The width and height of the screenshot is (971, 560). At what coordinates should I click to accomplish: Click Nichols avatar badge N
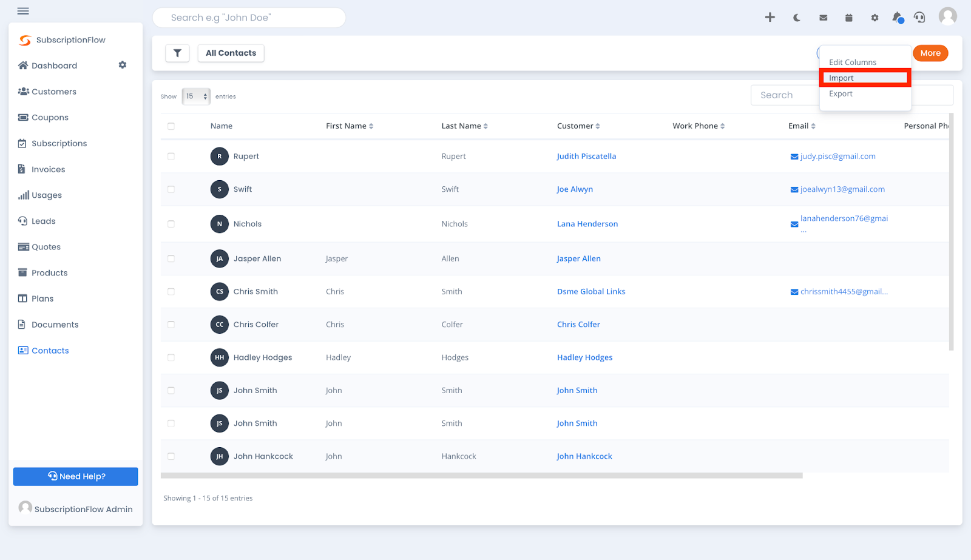[220, 224]
